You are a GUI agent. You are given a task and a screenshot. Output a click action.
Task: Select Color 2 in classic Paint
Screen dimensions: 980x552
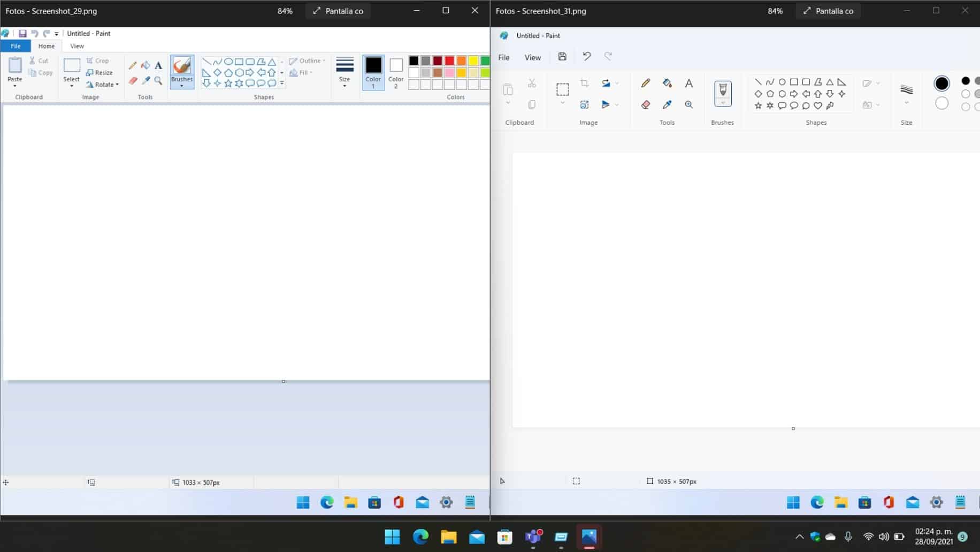click(396, 72)
